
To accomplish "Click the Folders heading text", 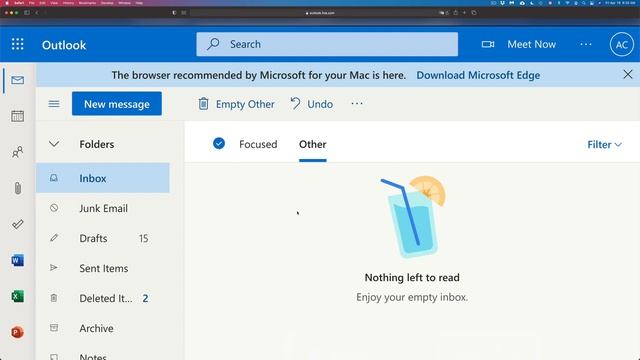I will point(97,144).
